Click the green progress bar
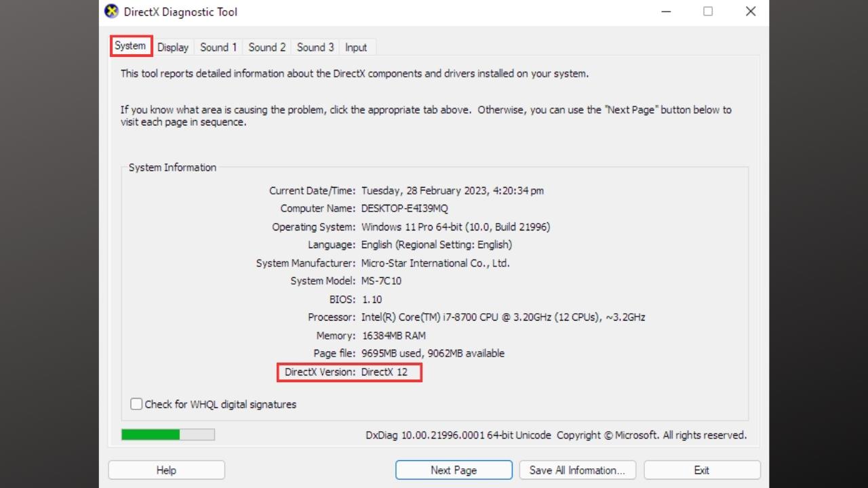 151,434
